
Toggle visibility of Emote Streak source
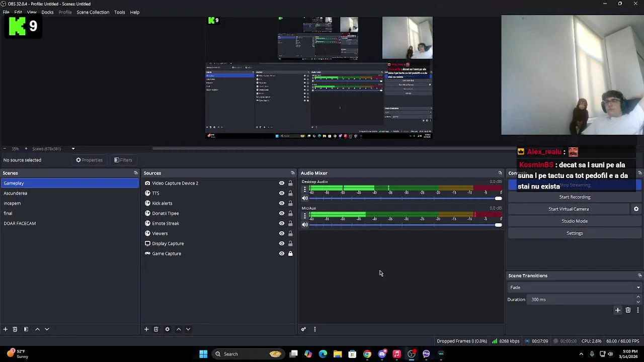pyautogui.click(x=282, y=223)
